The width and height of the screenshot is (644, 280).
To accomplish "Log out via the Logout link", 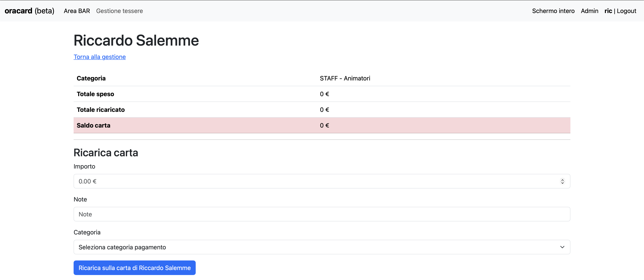I will (626, 11).
